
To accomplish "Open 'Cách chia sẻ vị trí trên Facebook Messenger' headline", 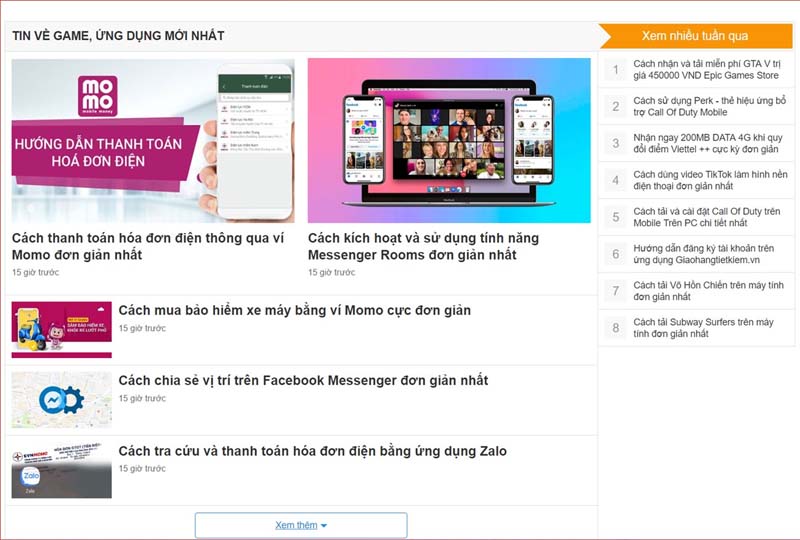I will 303,380.
